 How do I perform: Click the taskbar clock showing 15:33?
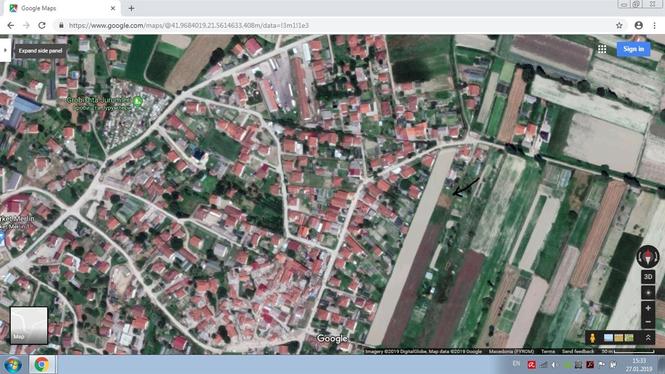638,365
